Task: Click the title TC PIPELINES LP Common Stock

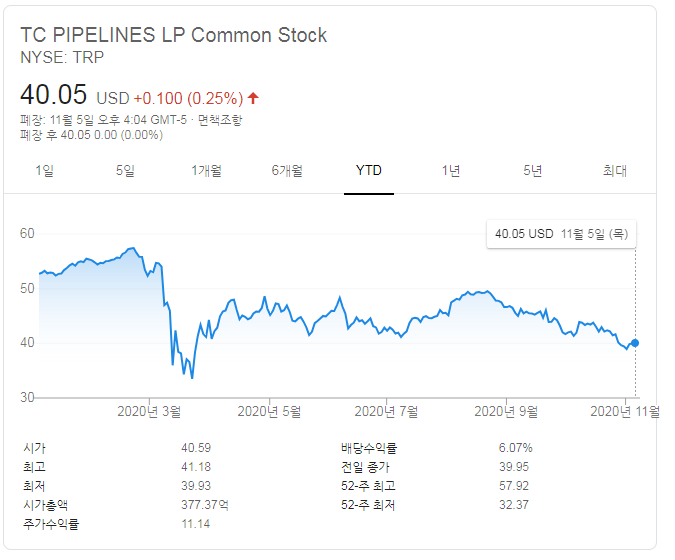Action: [173, 35]
